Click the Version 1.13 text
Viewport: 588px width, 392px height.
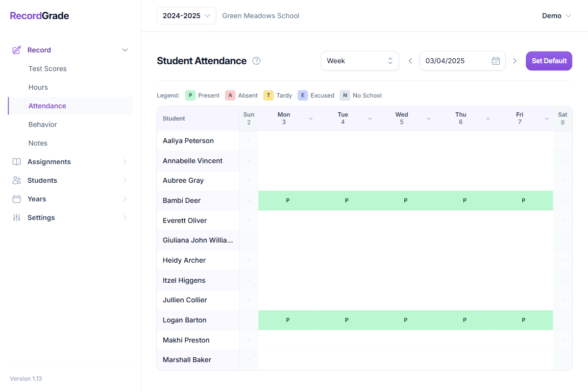[26, 379]
